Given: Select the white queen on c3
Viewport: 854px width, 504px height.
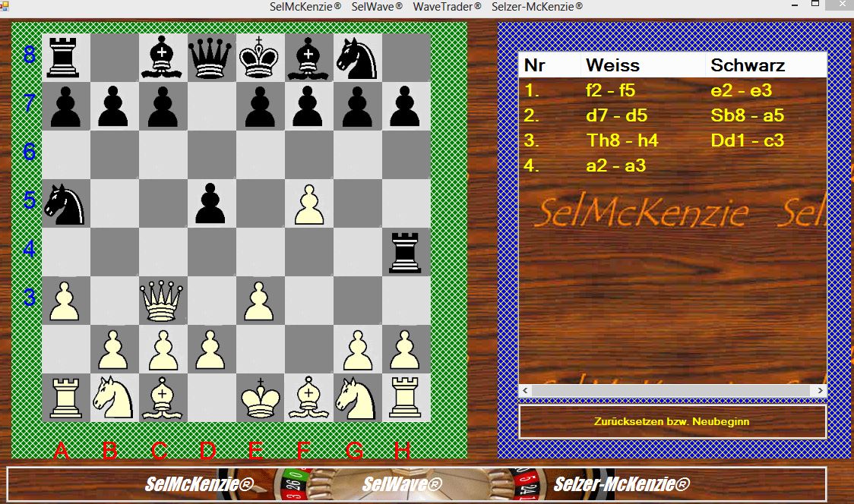Looking at the screenshot, I should [x=163, y=301].
